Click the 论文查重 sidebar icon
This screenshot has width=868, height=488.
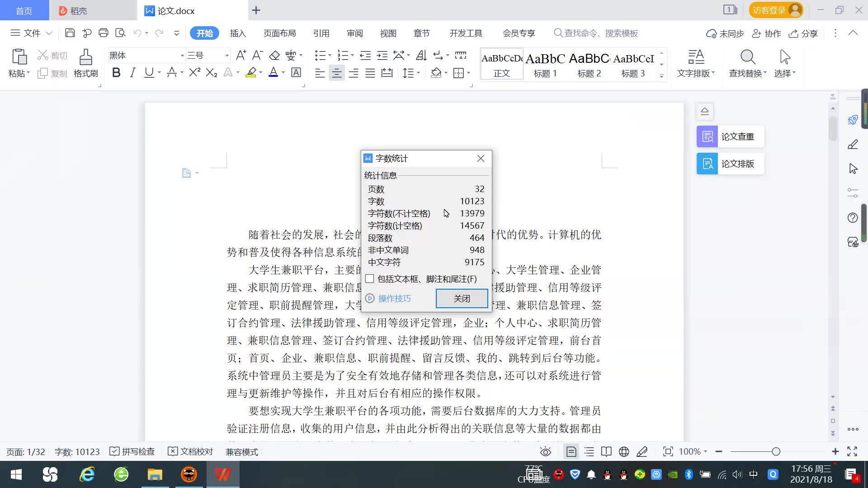707,136
